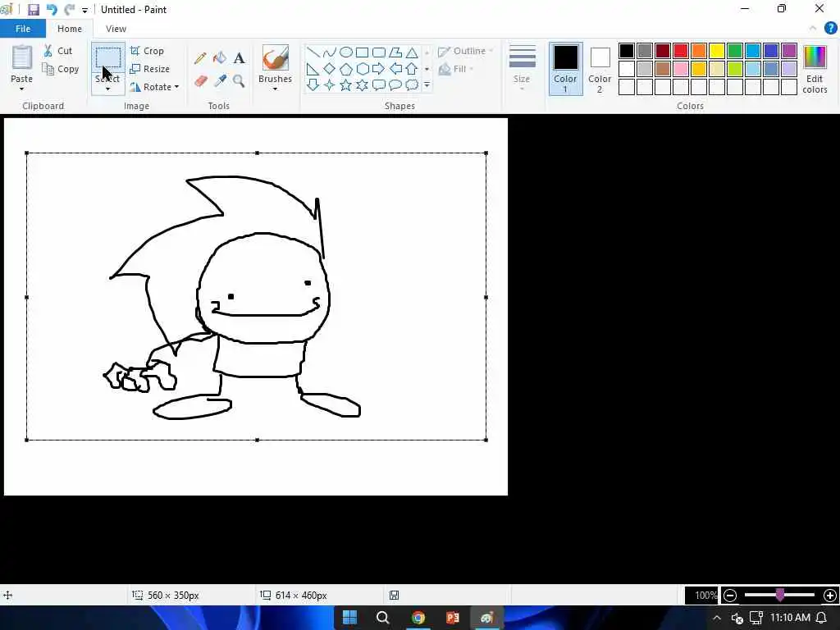Click the Cut button
This screenshot has height=630, width=840.
(x=57, y=51)
